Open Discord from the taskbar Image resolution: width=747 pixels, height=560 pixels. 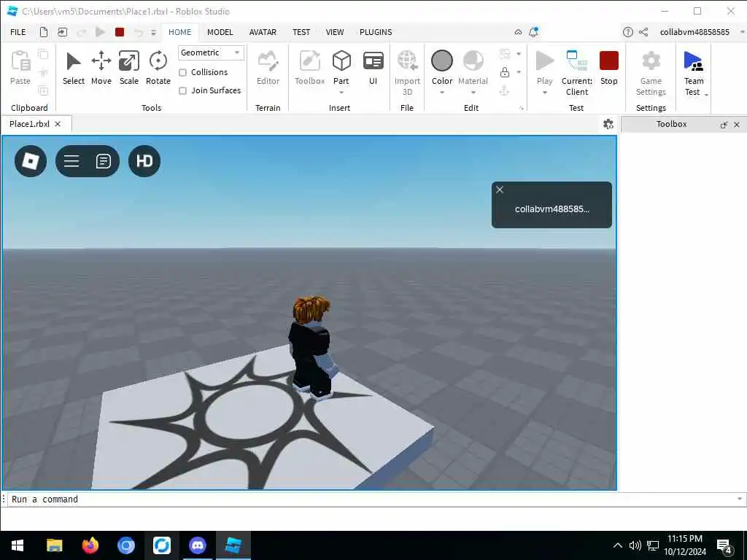click(x=197, y=545)
